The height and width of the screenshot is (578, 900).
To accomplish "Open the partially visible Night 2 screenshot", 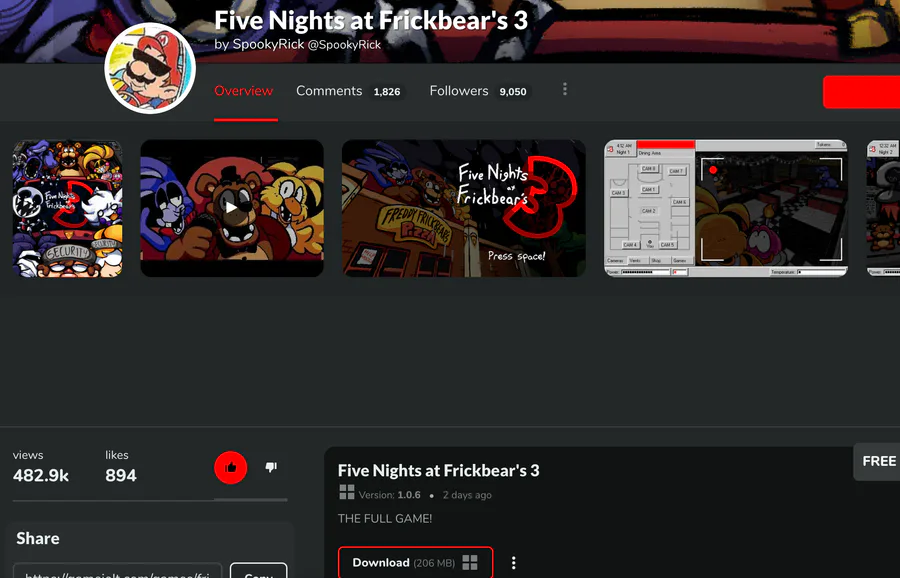I will [883, 208].
